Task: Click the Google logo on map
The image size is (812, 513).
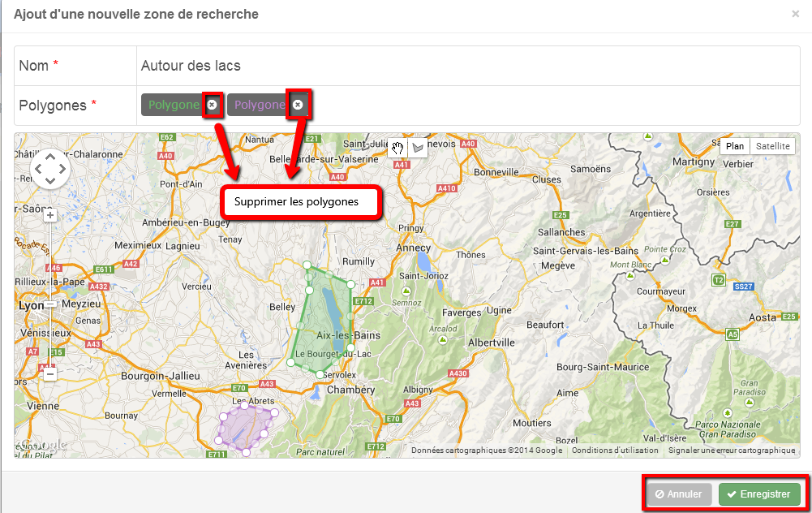Action: (44, 445)
